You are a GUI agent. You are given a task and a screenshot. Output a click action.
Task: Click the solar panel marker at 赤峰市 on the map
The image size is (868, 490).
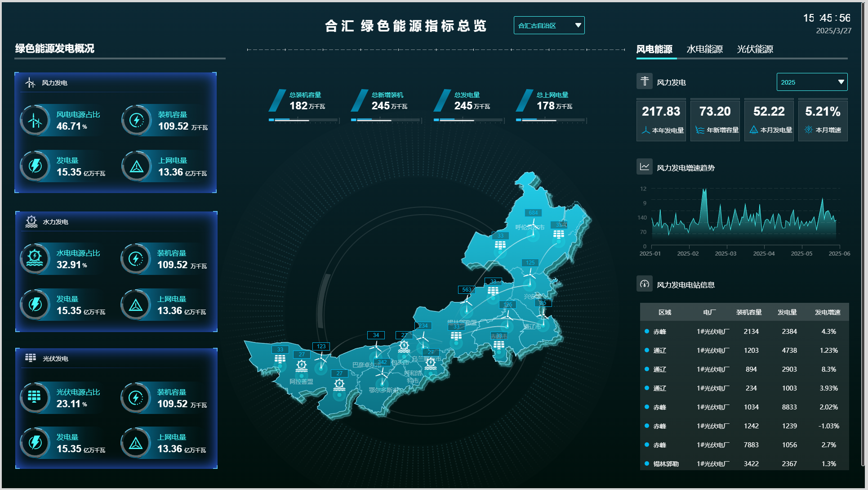tap(499, 345)
